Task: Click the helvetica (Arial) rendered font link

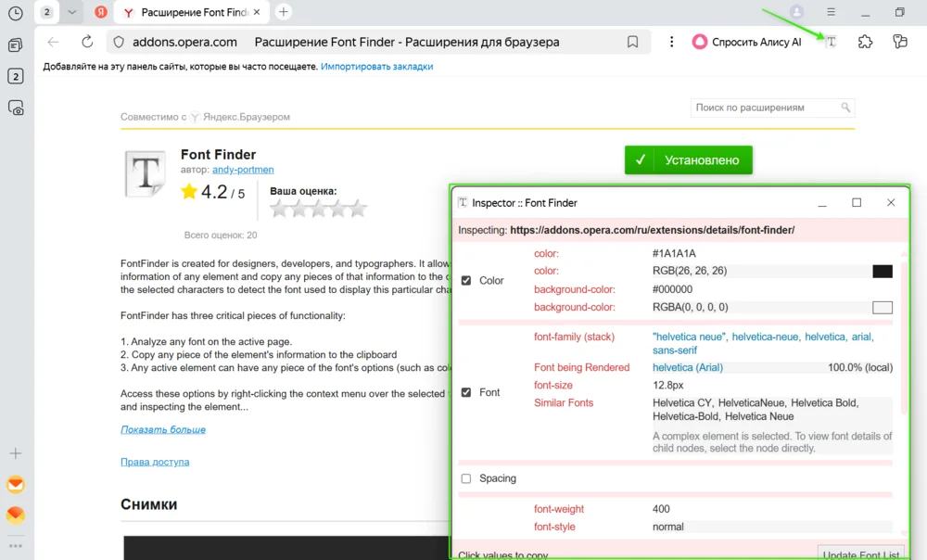Action: pyautogui.click(x=688, y=367)
